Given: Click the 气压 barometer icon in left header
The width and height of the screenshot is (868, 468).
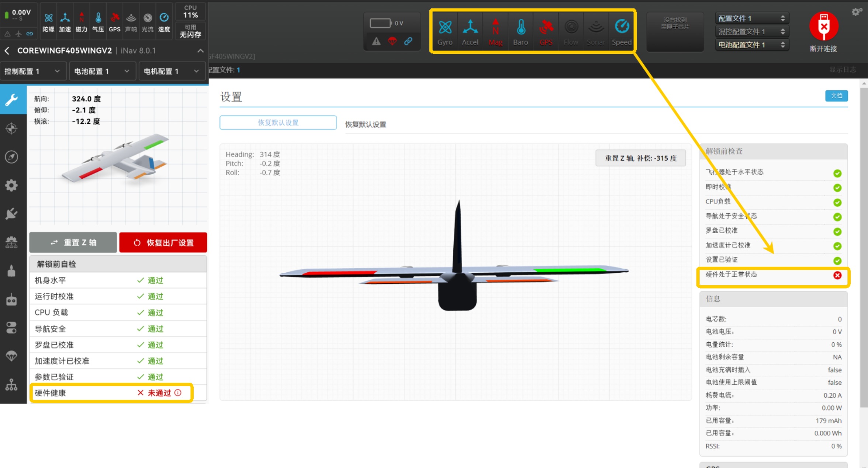Looking at the screenshot, I should pos(98,22).
